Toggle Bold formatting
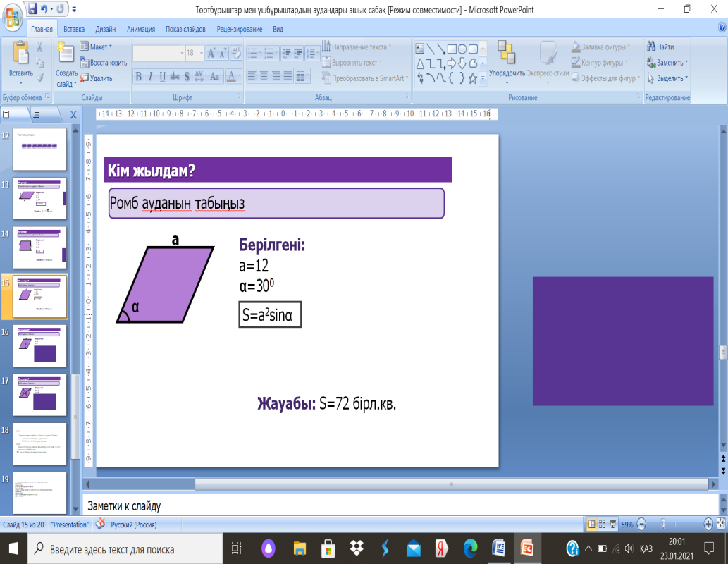 click(x=139, y=76)
